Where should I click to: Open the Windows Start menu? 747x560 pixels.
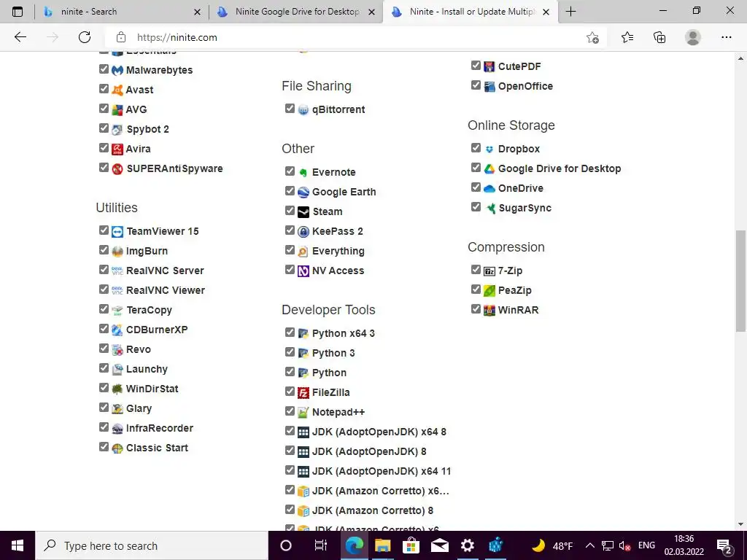click(x=18, y=545)
